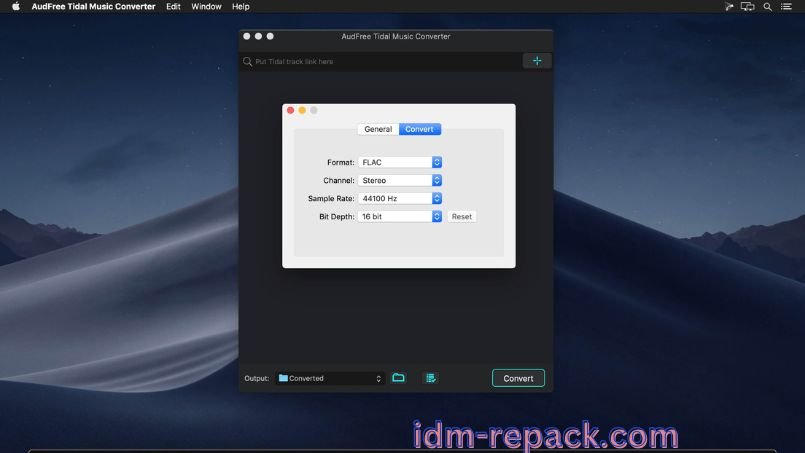Click the Convert button at bottom right
This screenshot has height=453, width=805.
[518, 379]
